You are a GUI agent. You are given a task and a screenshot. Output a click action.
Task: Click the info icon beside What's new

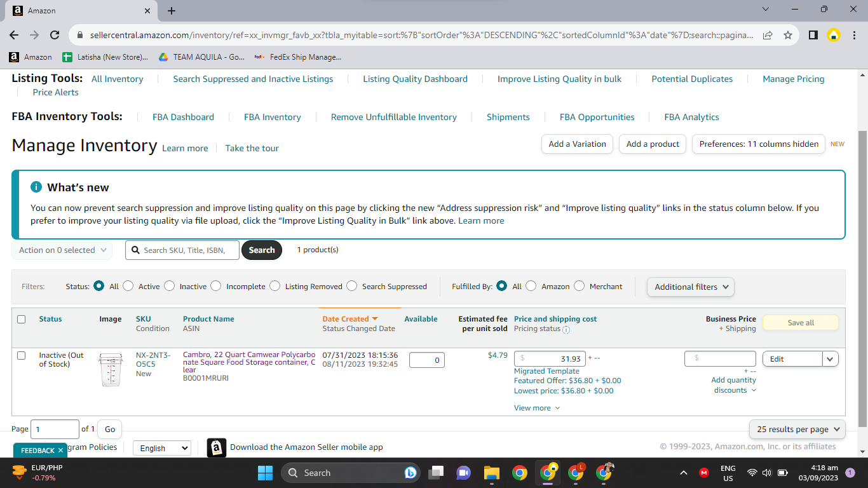[36, 187]
